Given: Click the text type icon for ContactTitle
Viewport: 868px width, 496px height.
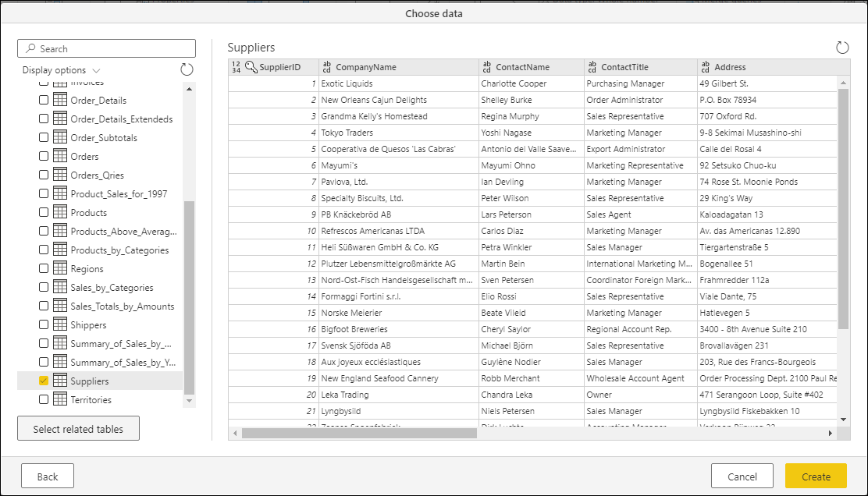Looking at the screenshot, I should coord(592,67).
